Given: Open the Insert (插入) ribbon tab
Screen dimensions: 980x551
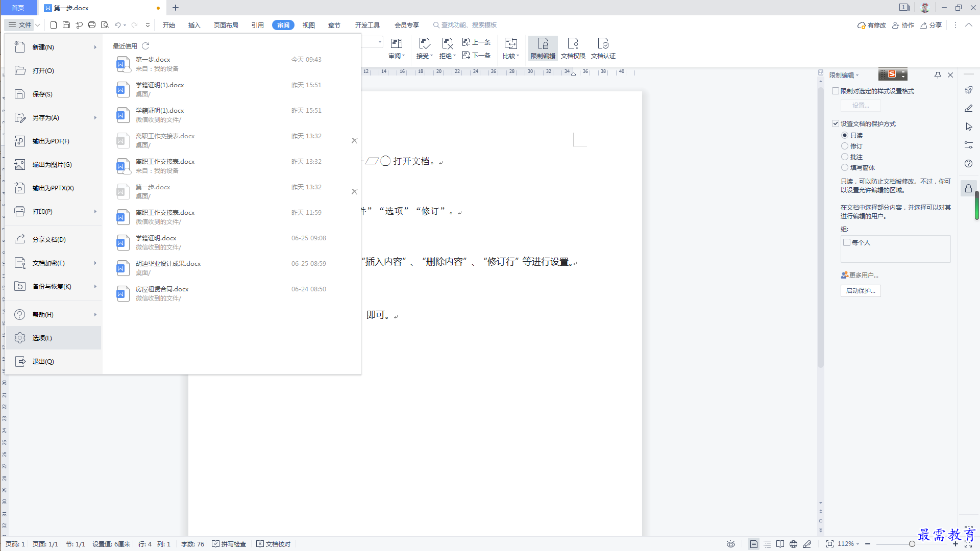Looking at the screenshot, I should 194,25.
